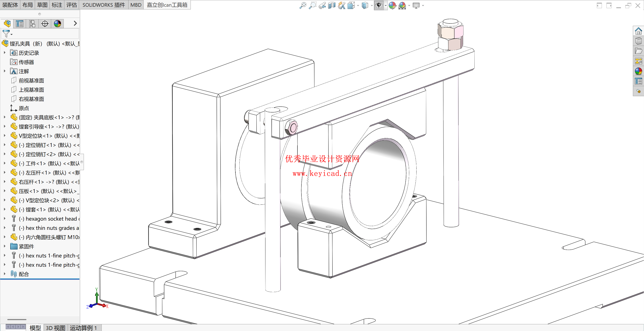Viewport: 644px width, 331px height.
Task: Click the Apply Scene icon
Action: pos(402,5)
